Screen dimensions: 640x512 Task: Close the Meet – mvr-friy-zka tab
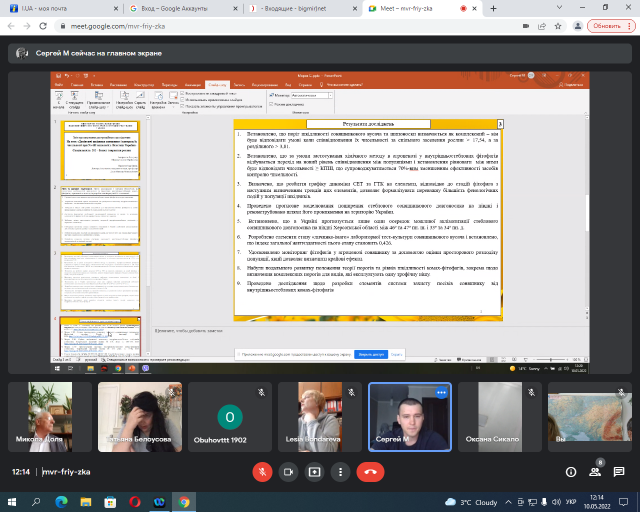tap(475, 8)
